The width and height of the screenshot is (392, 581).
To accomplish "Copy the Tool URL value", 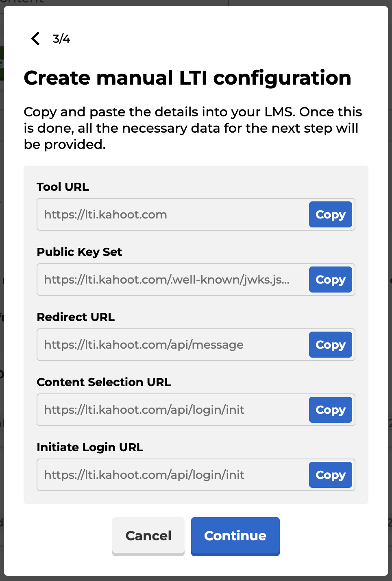I will (x=330, y=214).
